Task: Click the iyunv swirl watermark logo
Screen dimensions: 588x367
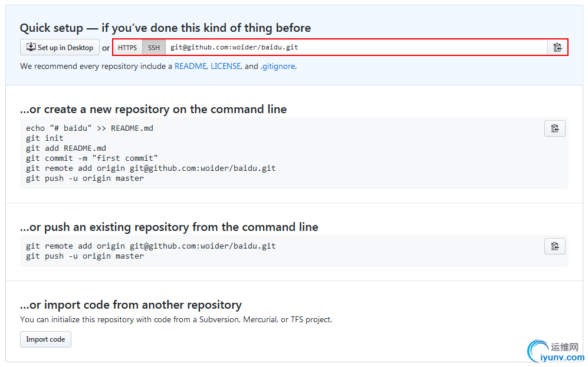Action: pyautogui.click(x=537, y=351)
